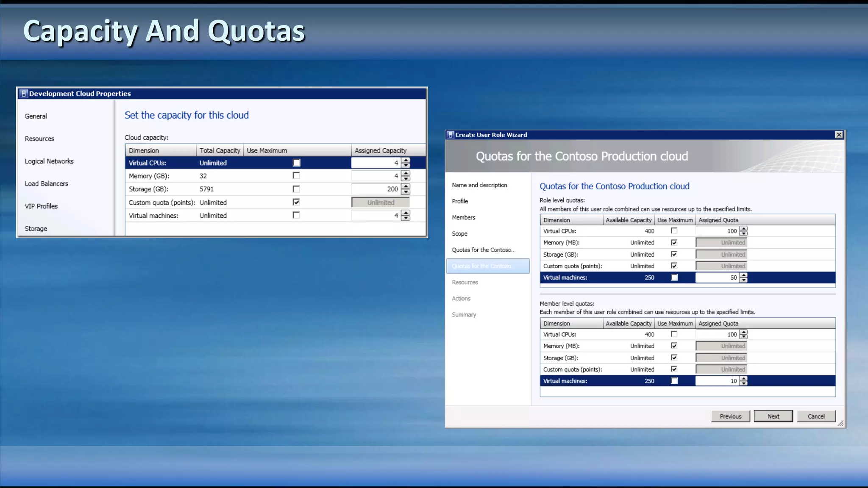Uncheck Use Maximum for member level Storage (GB)
The width and height of the screenshot is (868, 488).
tap(674, 358)
